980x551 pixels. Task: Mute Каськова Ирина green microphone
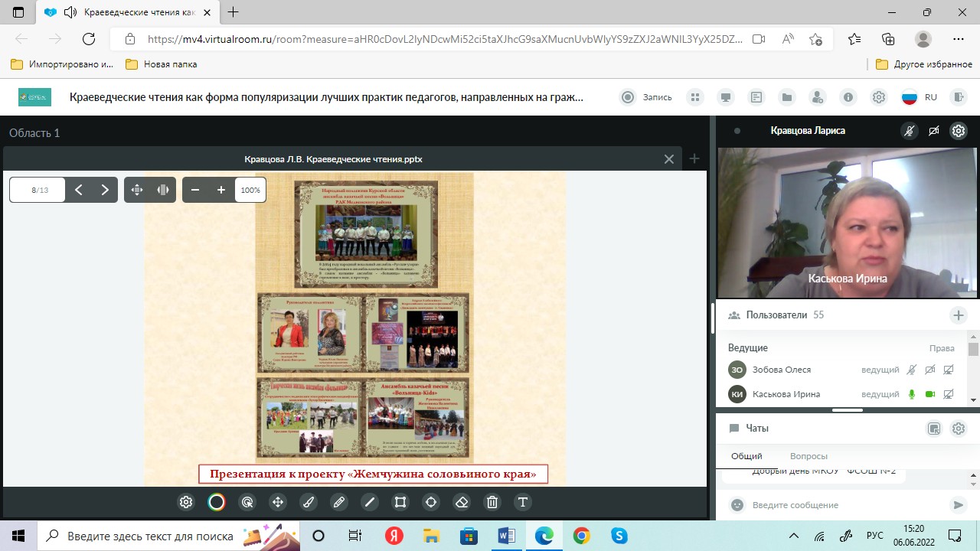[911, 394]
